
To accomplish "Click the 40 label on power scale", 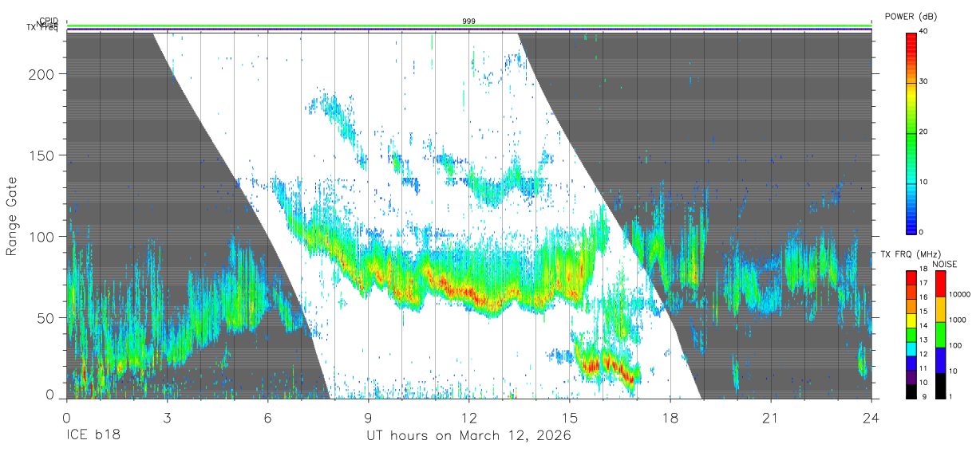I will tap(924, 32).
